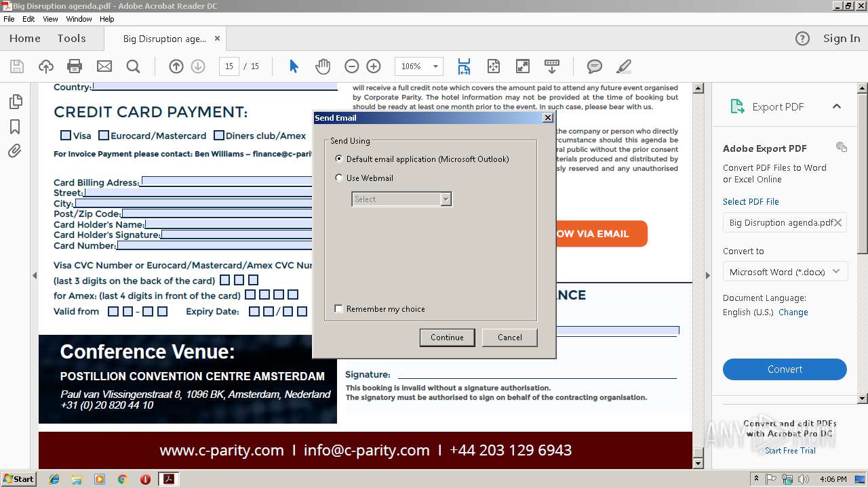This screenshot has height=488, width=868.
Task: Click Cancel in Send Email dialog
Action: (509, 338)
